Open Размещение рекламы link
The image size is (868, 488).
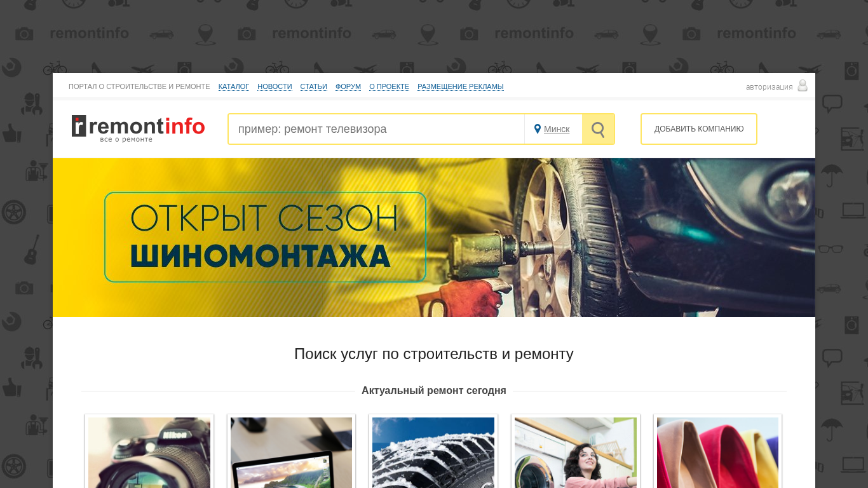click(461, 86)
